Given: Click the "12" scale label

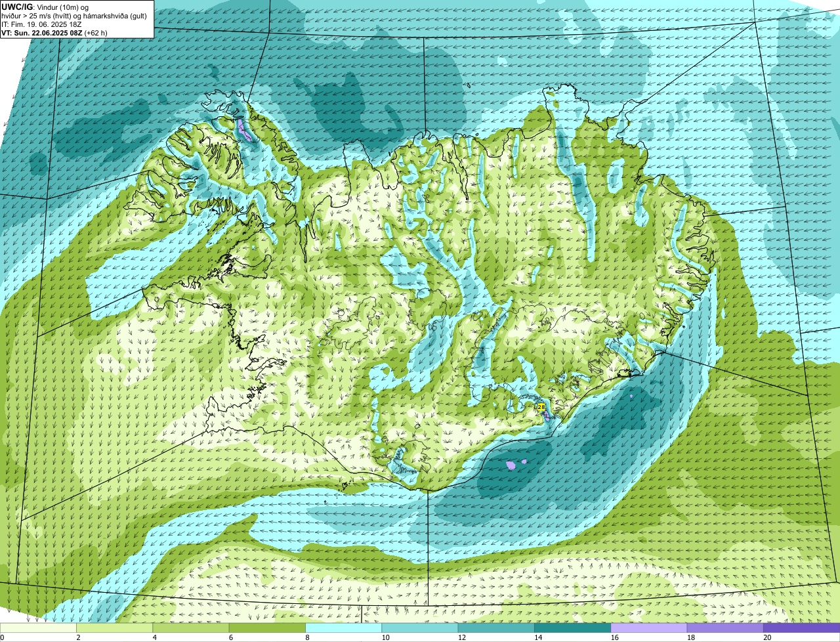Looking at the screenshot, I should [x=461, y=637].
